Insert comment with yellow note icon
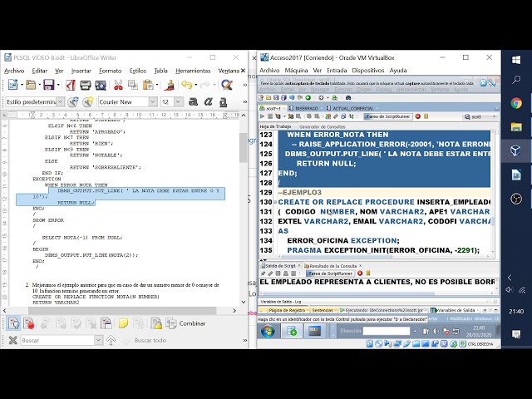532x399 pixels. coord(124,323)
